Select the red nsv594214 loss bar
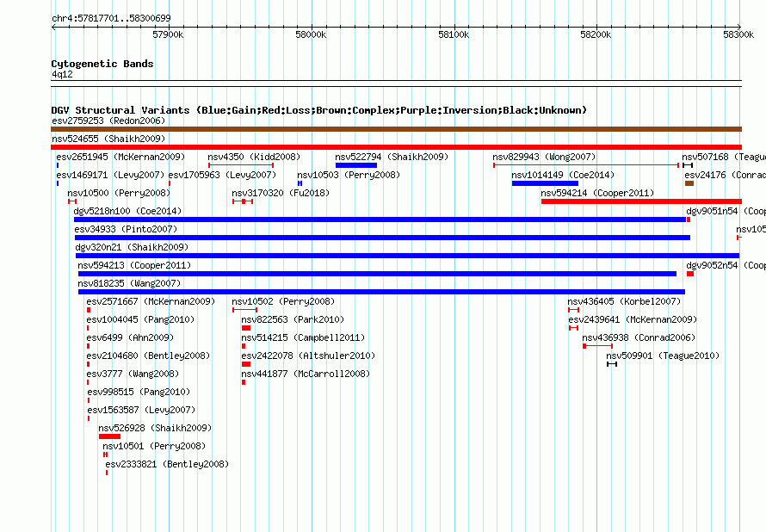 pos(641,201)
